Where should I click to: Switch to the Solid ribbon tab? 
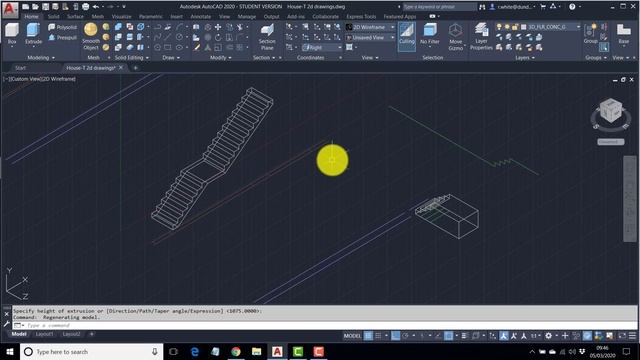[x=53, y=17]
